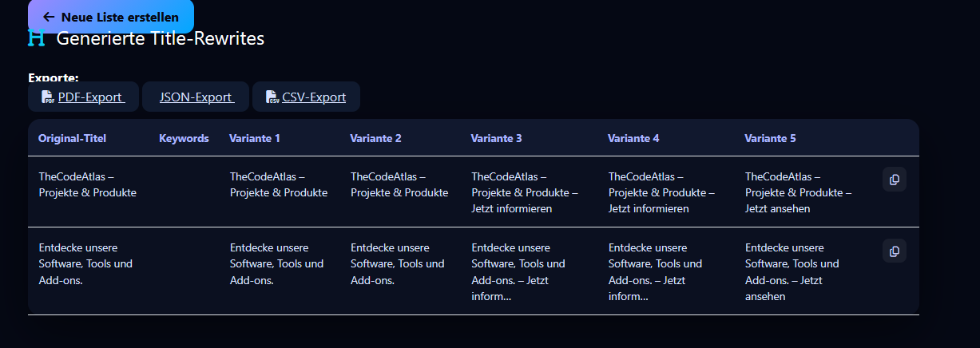Click the PDF file icon
The height and width of the screenshot is (348, 980).
click(x=48, y=97)
